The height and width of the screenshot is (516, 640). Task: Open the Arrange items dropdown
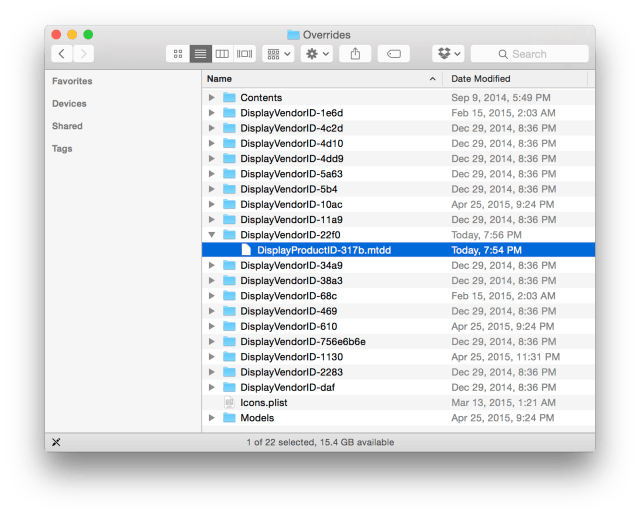277,54
